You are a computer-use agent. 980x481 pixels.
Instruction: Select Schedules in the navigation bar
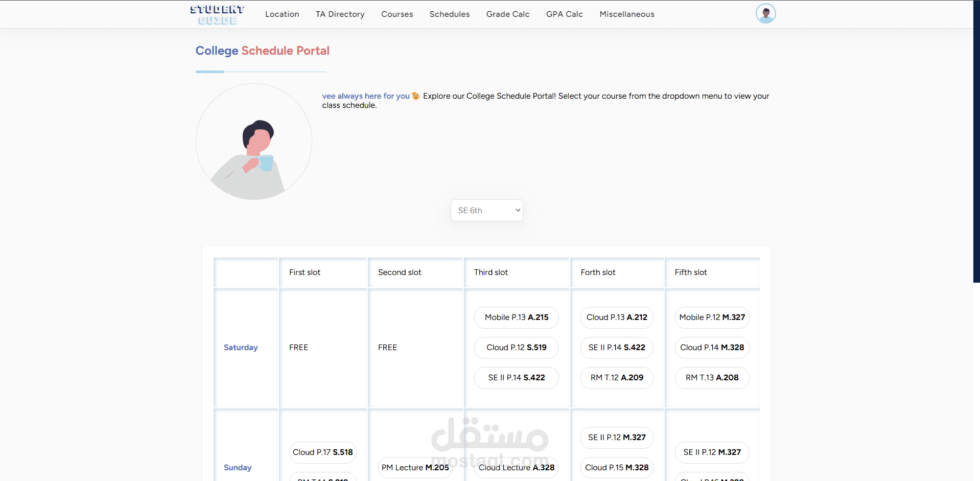[x=450, y=14]
